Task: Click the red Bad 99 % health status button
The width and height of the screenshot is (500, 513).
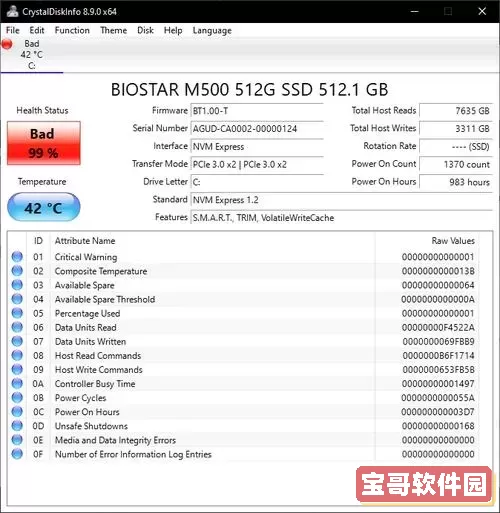Action: (44, 143)
